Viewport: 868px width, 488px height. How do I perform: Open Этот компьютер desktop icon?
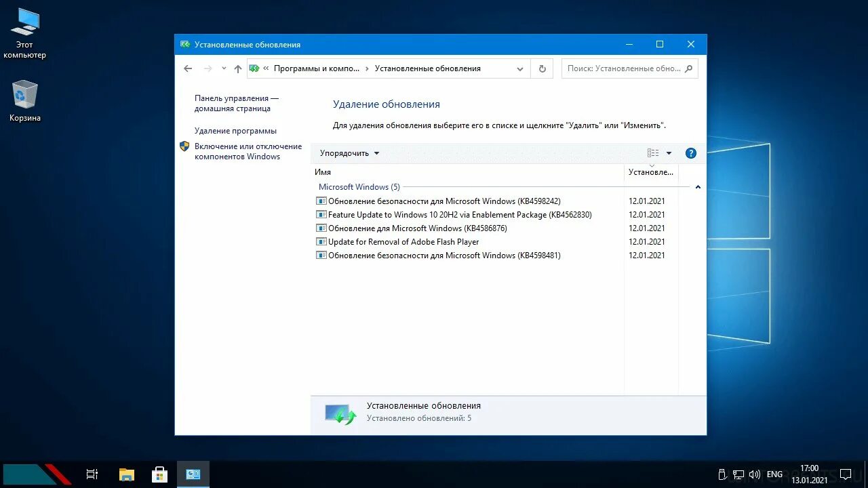coord(25,33)
